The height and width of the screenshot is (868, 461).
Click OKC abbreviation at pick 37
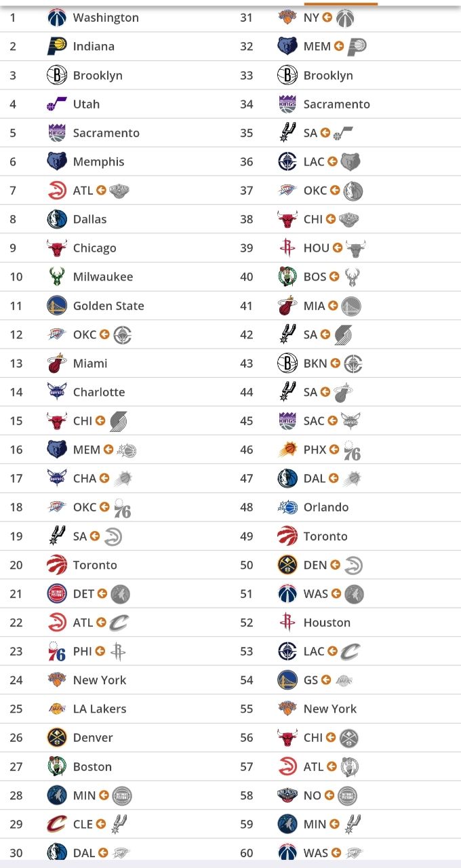pyautogui.click(x=315, y=191)
